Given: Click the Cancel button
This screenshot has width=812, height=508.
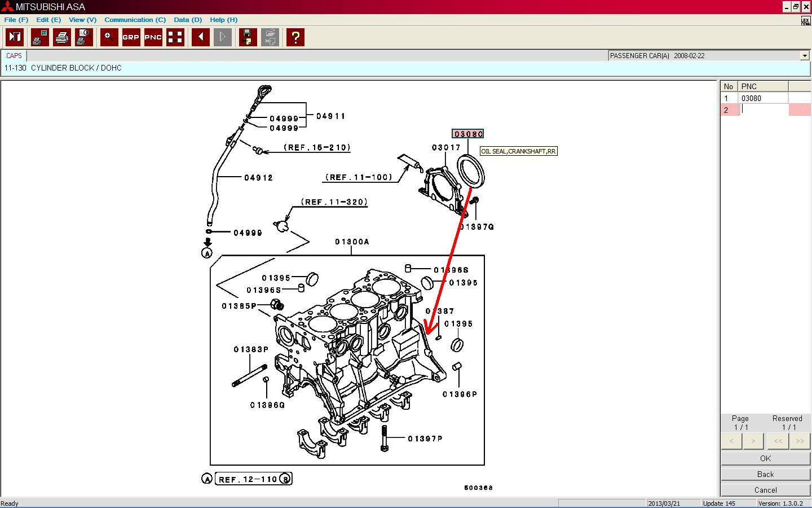Looking at the screenshot, I should coord(765,490).
